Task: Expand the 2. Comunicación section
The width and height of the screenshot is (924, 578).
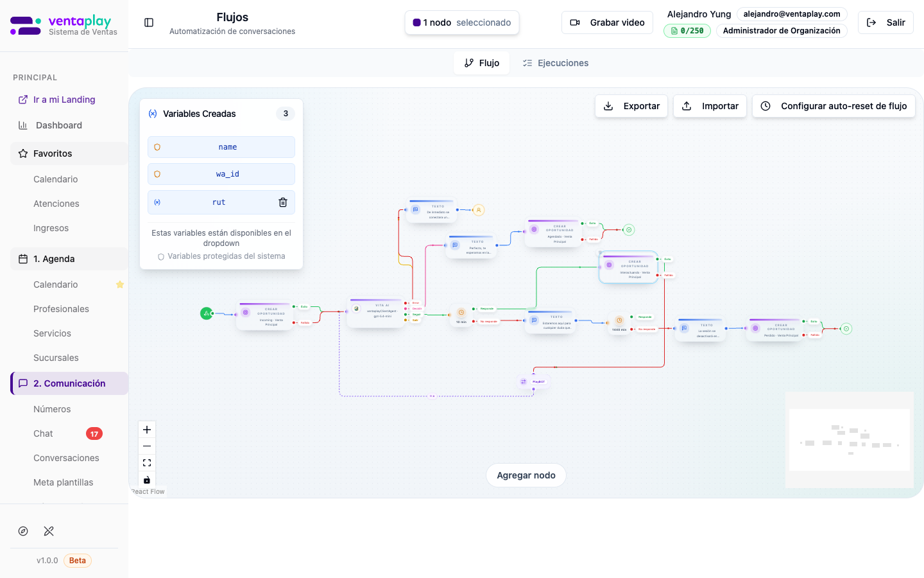Action: pos(69,383)
